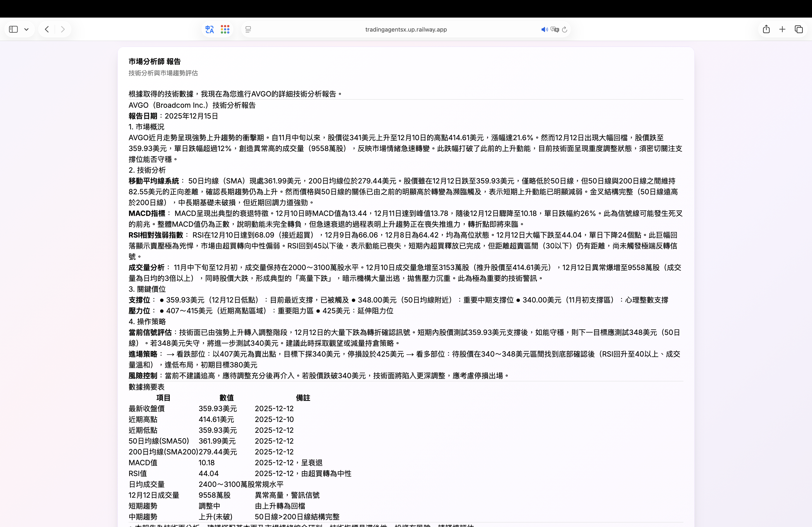Toggle the Safari sidebar
This screenshot has height=527, width=812.
(x=13, y=29)
